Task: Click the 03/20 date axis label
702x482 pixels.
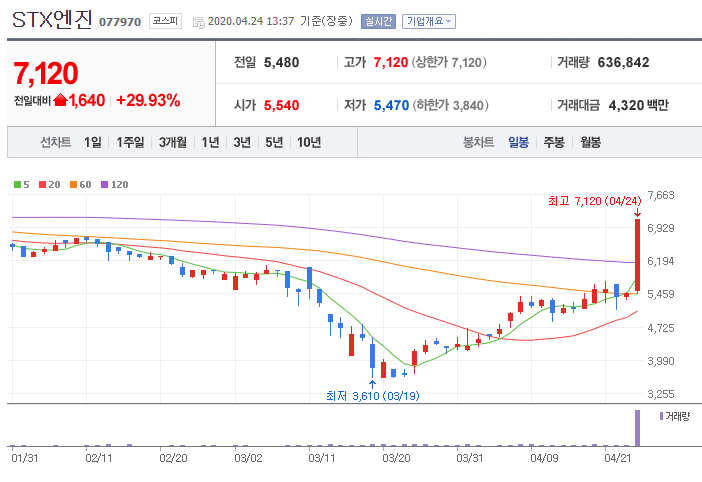Action: coord(396,458)
